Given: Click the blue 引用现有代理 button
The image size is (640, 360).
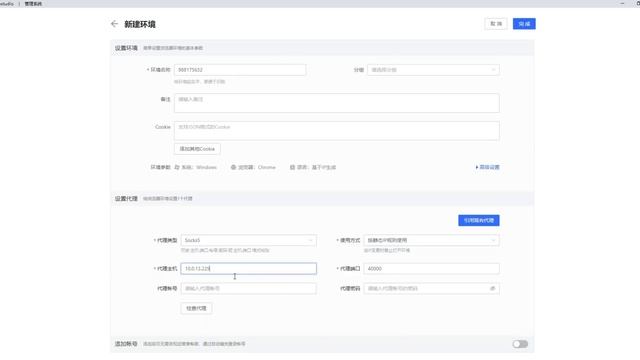Looking at the screenshot, I should pyautogui.click(x=479, y=220).
